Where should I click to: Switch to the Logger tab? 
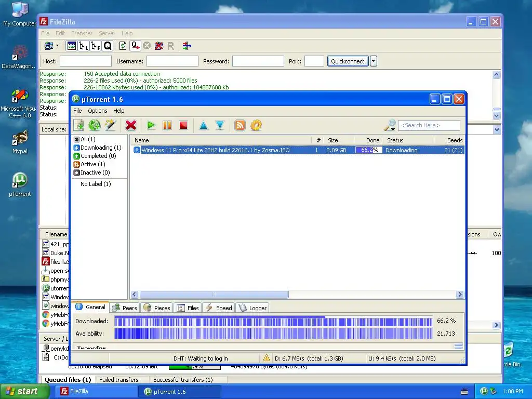252,308
